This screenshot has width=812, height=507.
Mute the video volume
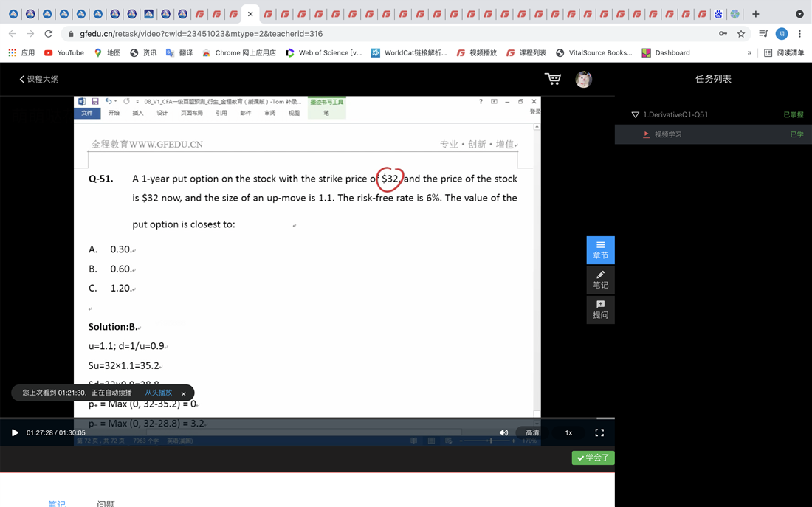pyautogui.click(x=503, y=432)
